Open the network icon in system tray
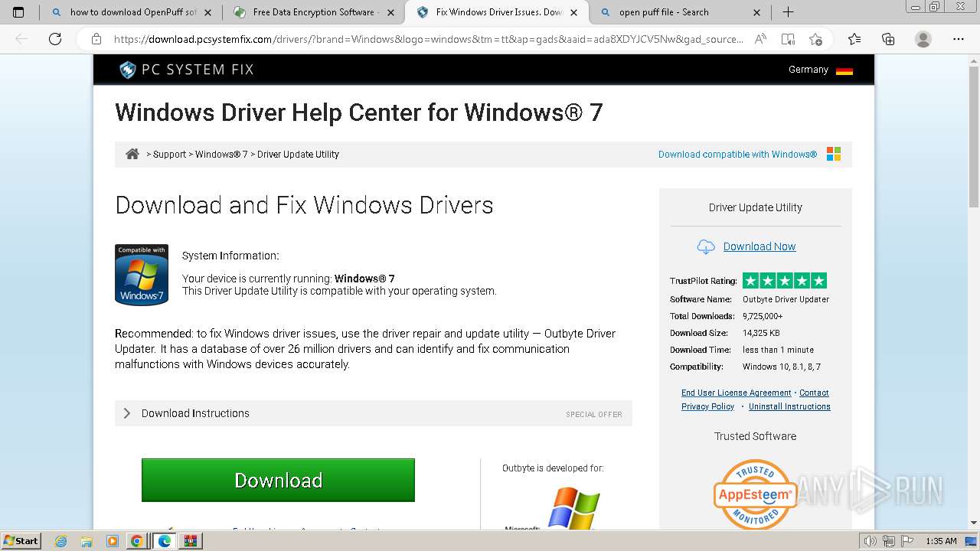 (x=889, y=541)
